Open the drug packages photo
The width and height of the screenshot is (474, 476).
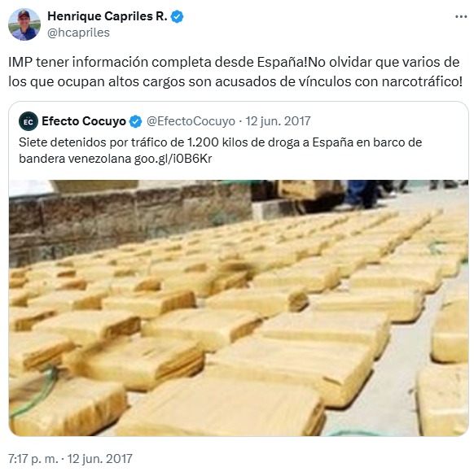coord(239,308)
